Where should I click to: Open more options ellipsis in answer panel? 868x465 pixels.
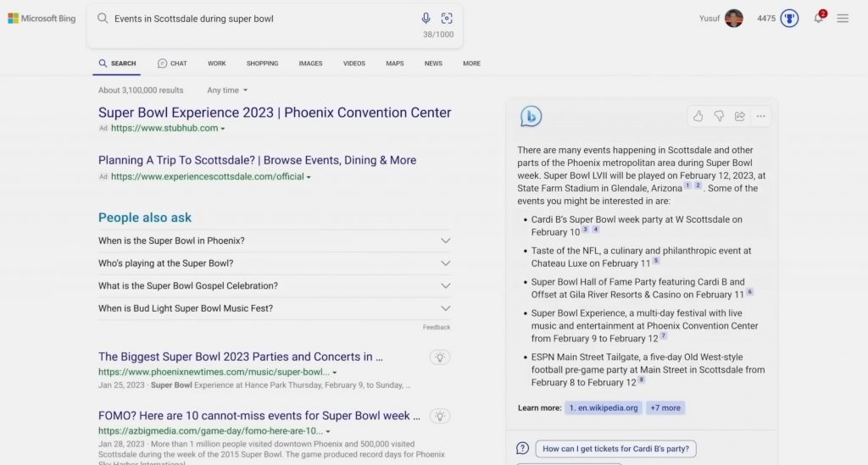760,116
